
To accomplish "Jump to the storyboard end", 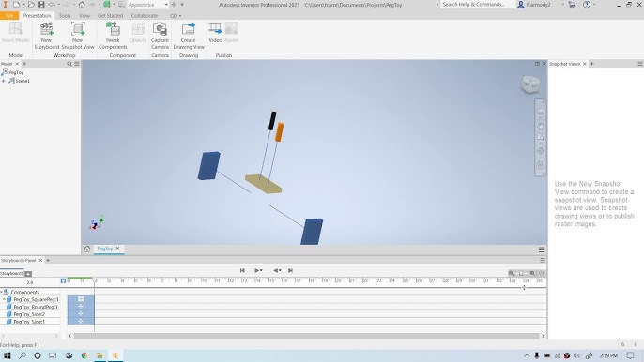I will point(290,270).
